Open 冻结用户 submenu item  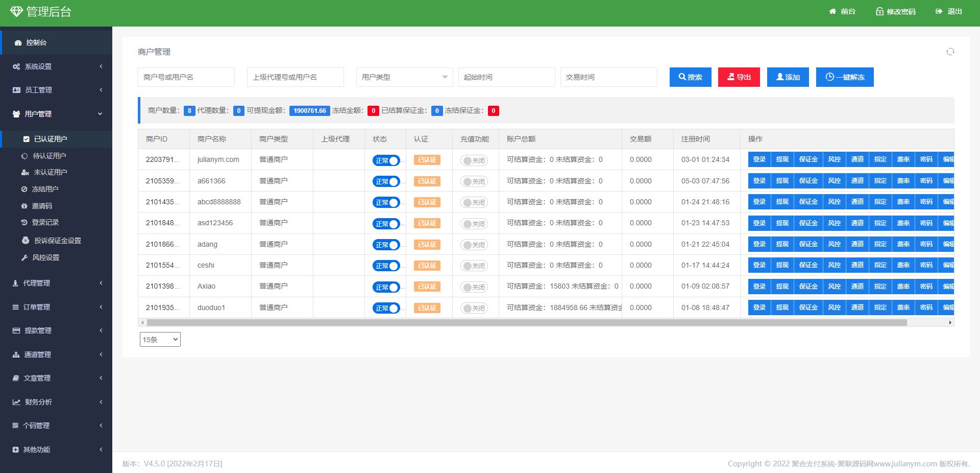point(56,189)
